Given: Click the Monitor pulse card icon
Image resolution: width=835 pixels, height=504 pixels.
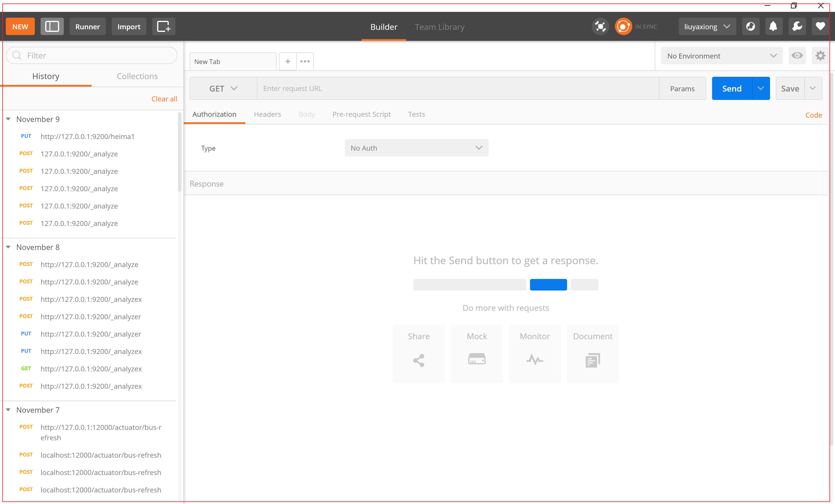Looking at the screenshot, I should (535, 359).
